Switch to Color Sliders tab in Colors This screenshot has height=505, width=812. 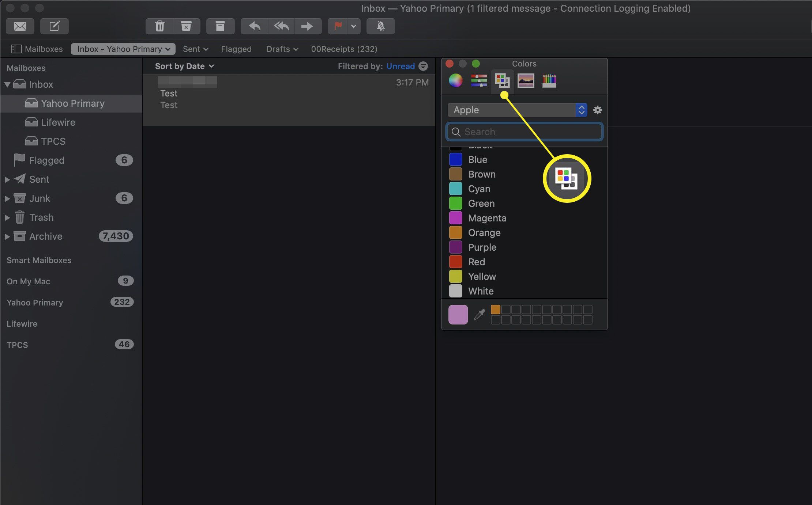[479, 80]
